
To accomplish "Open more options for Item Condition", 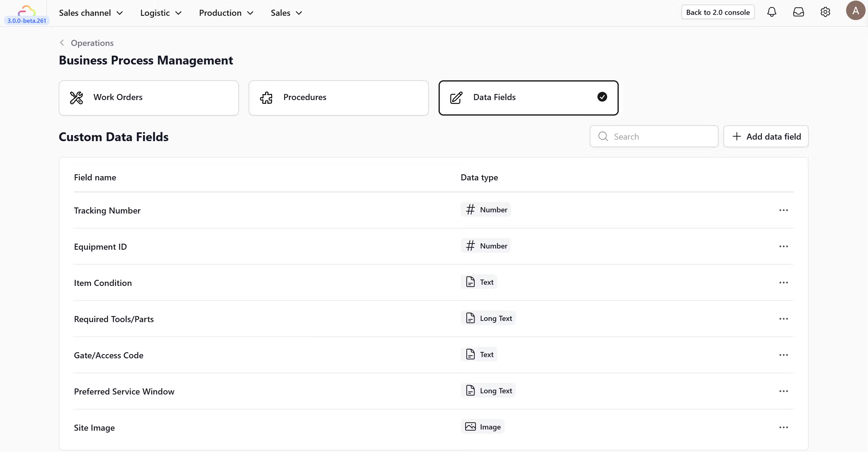I will pos(783,283).
